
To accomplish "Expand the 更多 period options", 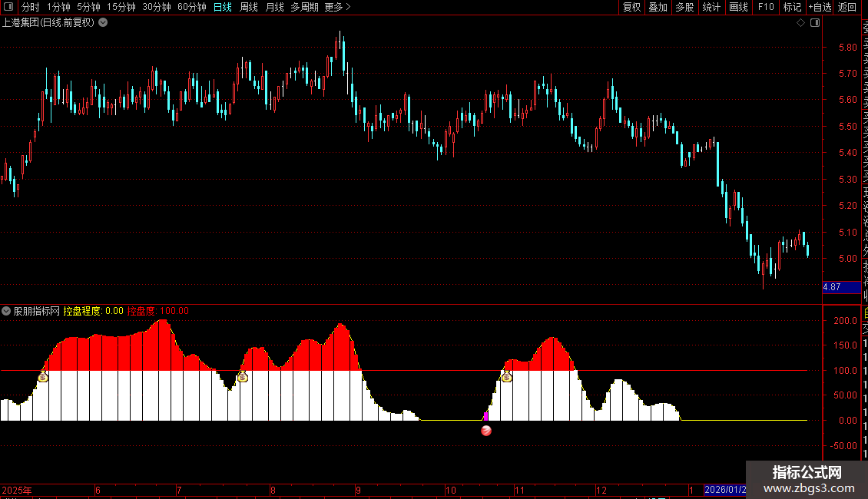I will 337,7.
